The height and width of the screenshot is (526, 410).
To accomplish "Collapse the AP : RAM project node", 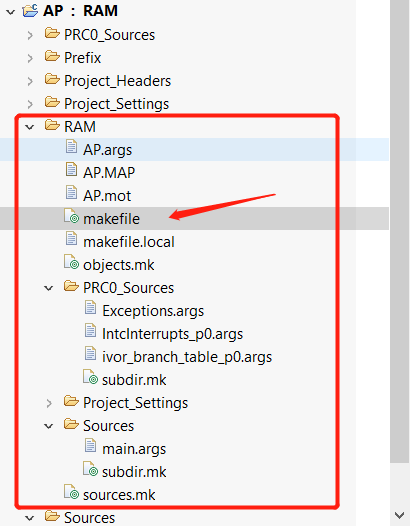I will point(11,12).
